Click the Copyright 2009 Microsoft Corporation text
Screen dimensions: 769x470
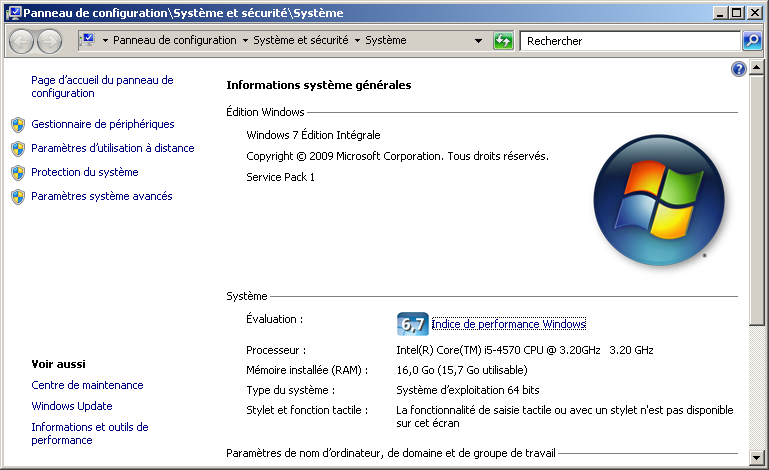[397, 156]
